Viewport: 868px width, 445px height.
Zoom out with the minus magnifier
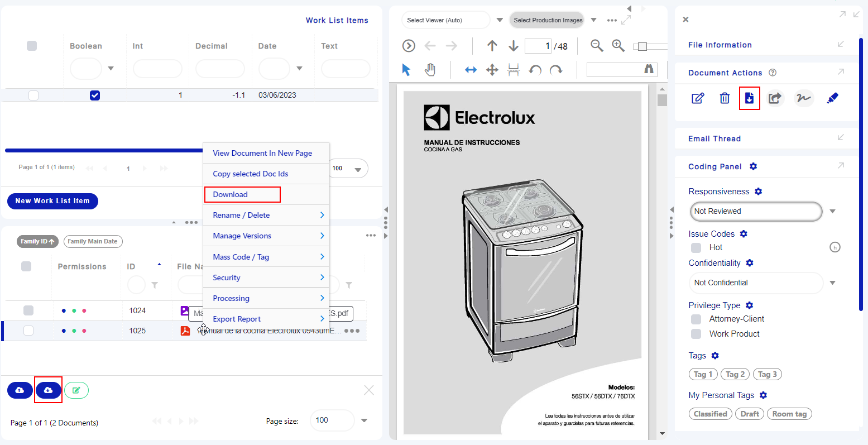click(x=597, y=46)
